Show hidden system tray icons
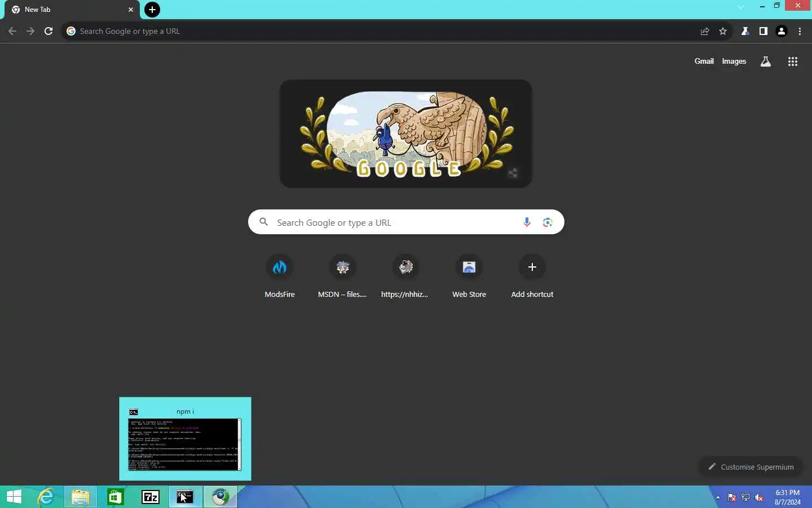 click(718, 497)
